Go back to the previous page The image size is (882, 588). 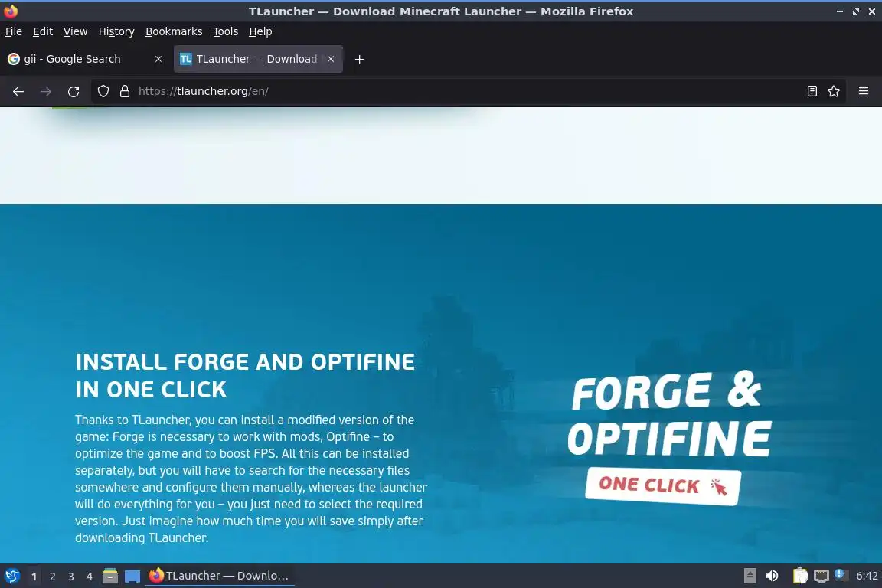point(18,91)
